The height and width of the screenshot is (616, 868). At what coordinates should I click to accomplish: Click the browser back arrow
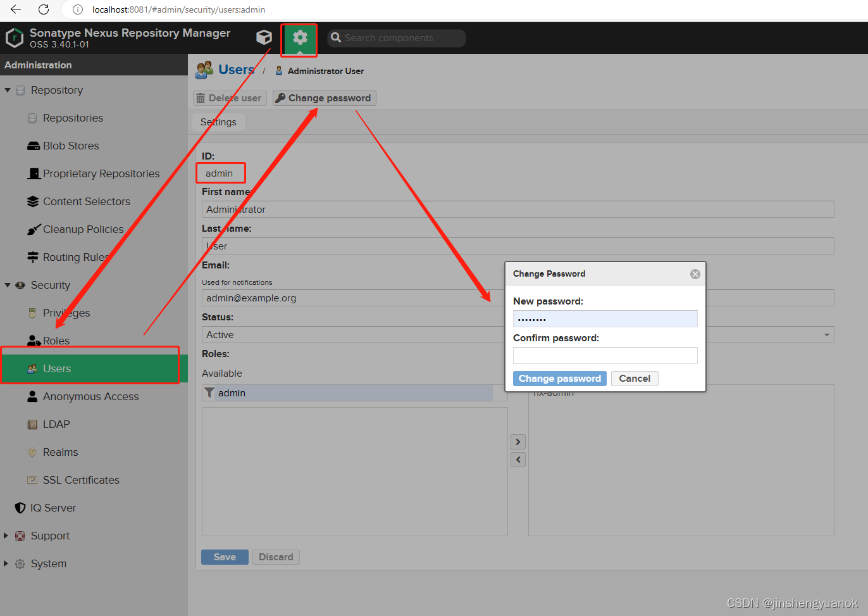16,9
